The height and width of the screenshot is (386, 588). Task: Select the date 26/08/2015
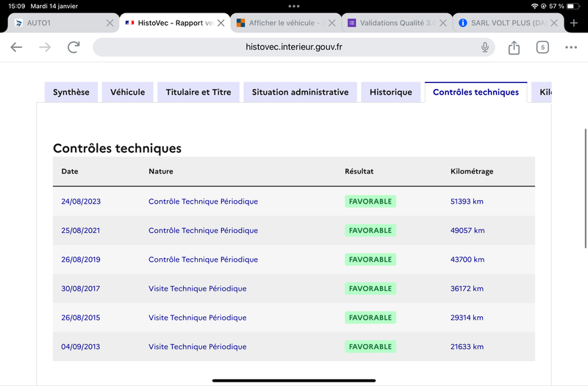click(81, 318)
